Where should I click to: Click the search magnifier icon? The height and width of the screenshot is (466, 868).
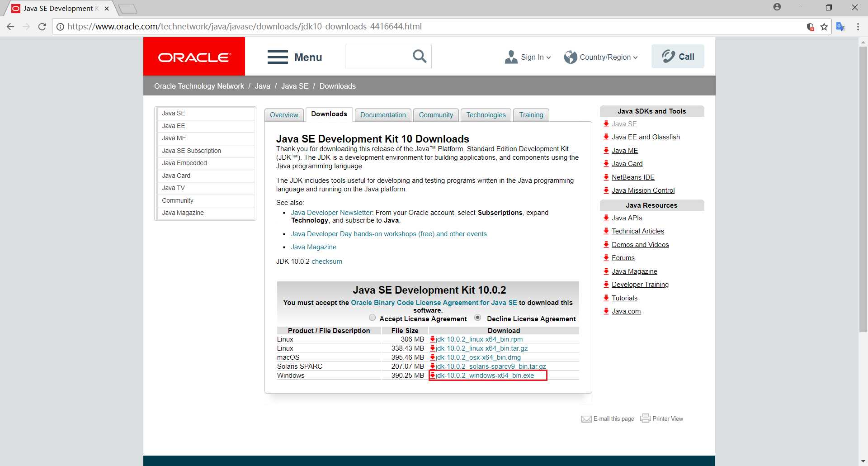point(420,57)
